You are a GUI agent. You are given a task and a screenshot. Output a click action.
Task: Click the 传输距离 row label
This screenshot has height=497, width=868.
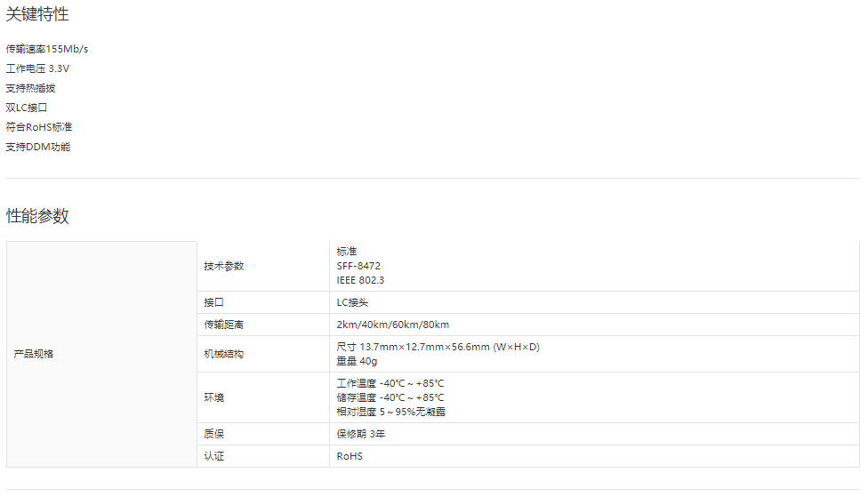(x=223, y=325)
